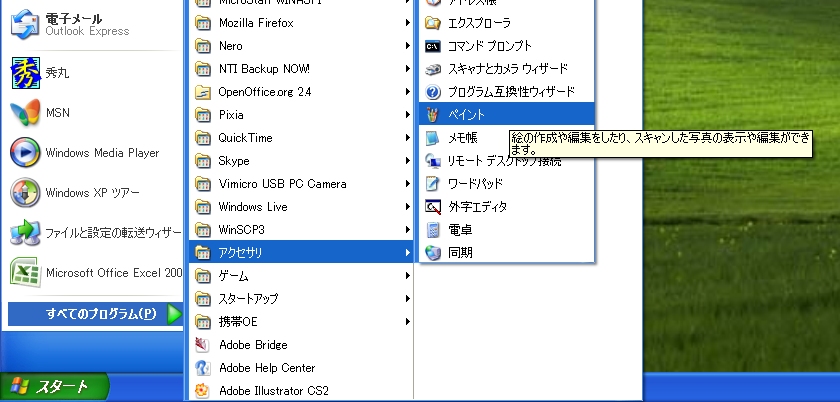840x402 pixels.
Task: Open the Skype menu entry
Action: (x=301, y=161)
